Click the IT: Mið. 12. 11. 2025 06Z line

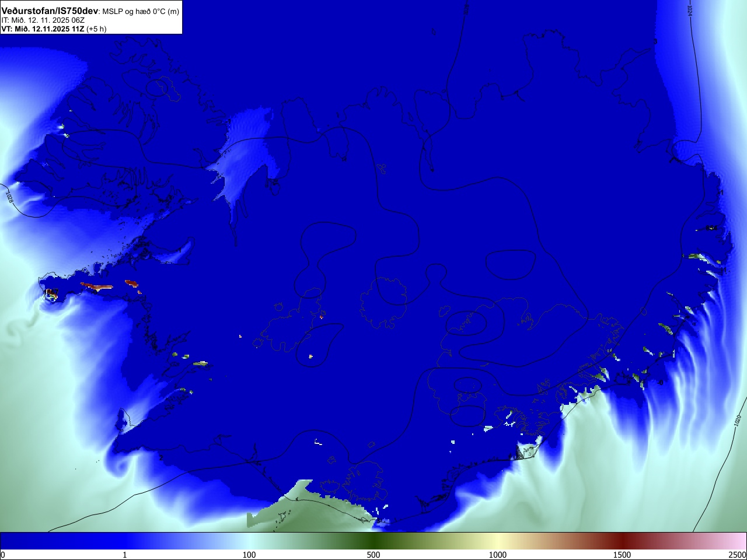pos(43,20)
